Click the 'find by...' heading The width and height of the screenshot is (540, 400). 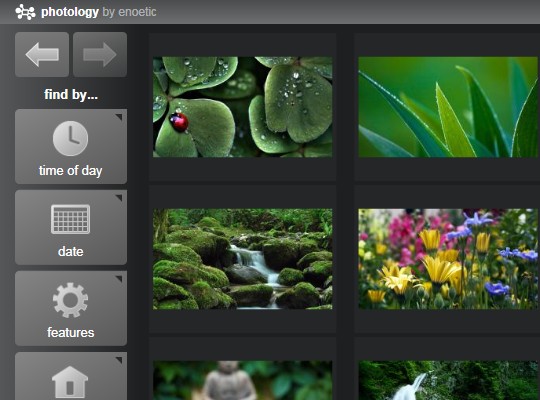pos(71,94)
